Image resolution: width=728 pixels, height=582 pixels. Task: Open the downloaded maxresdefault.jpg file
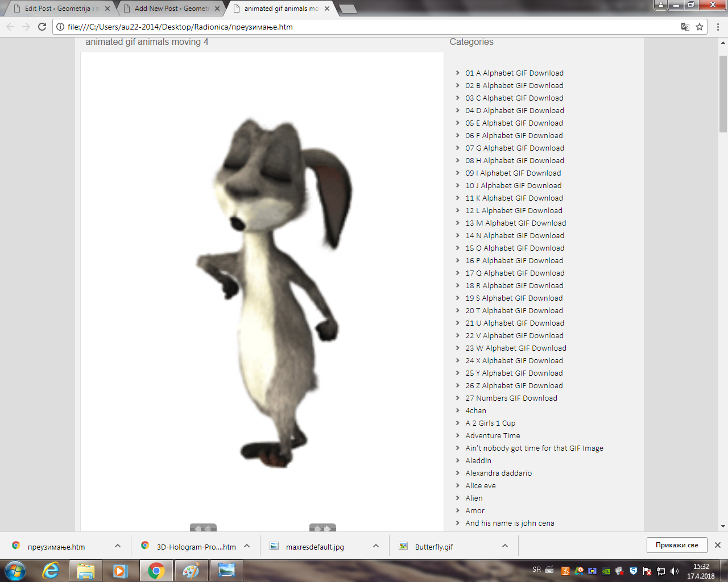315,547
